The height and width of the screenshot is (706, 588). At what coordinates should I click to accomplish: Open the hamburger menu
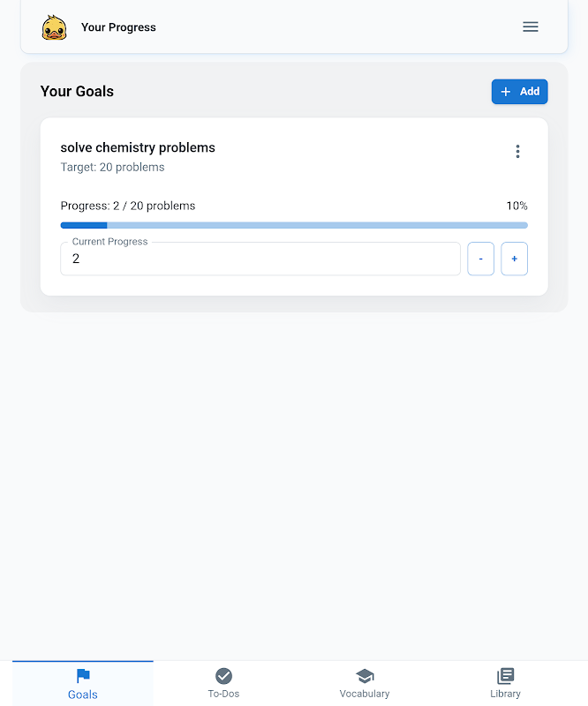coord(531,27)
